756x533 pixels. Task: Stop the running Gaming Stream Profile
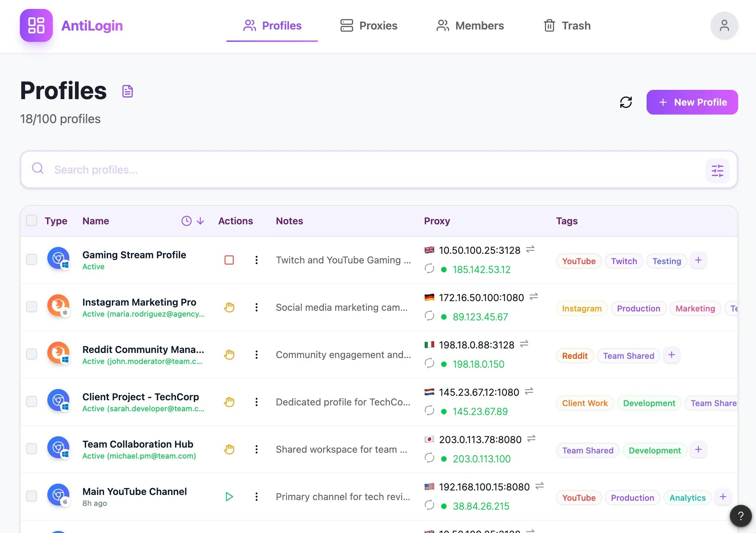(x=229, y=260)
